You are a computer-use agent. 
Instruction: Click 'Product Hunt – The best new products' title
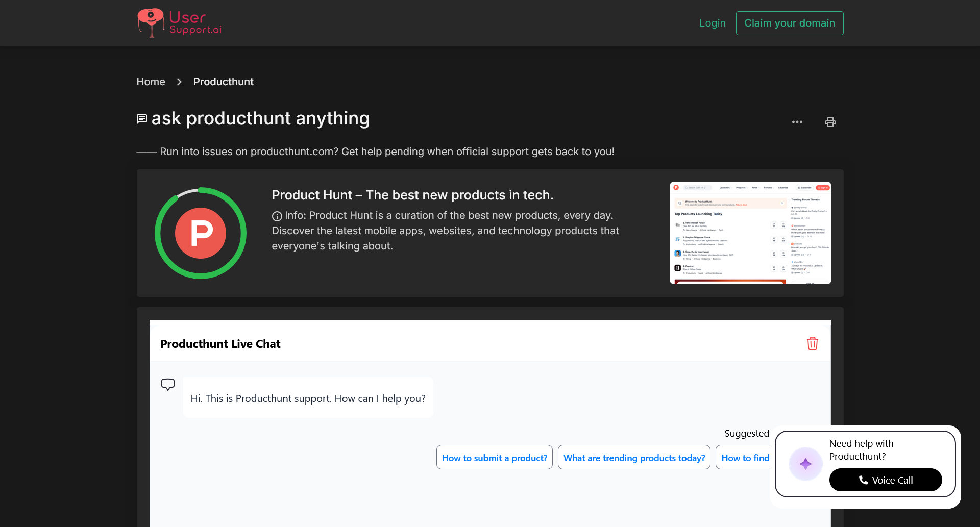412,195
